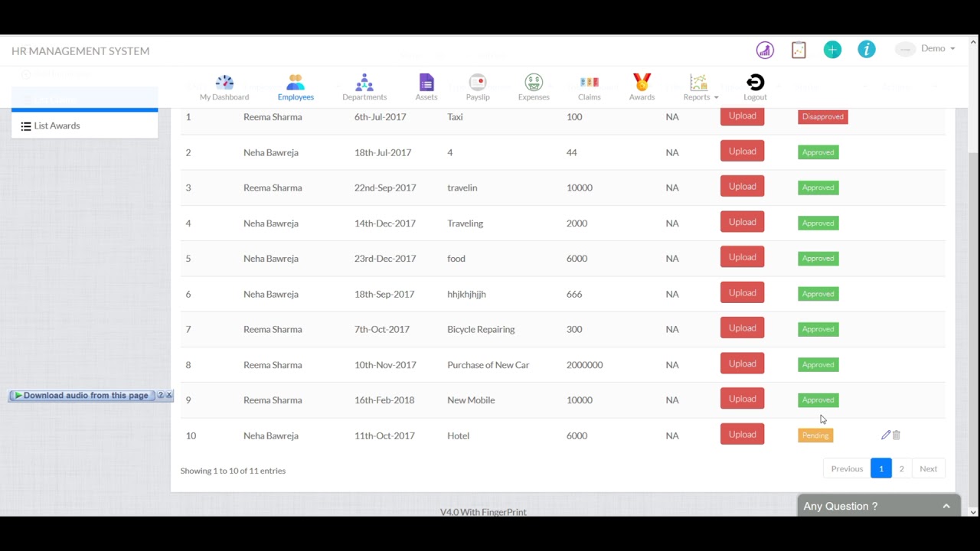Image resolution: width=980 pixels, height=551 pixels.
Task: Expand the Any Question chat panel
Action: click(878, 506)
